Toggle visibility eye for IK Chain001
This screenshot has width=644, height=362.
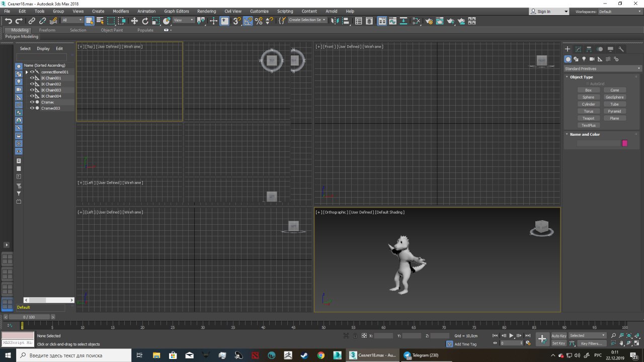[32, 78]
